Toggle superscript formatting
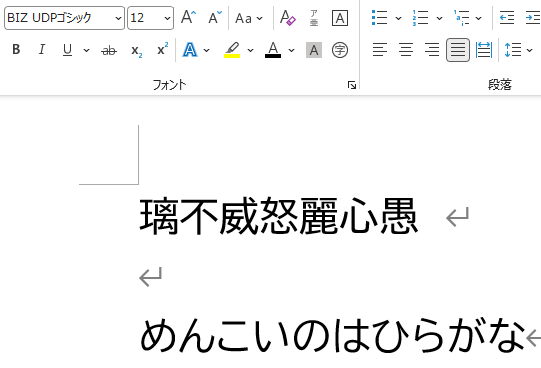 click(x=163, y=49)
